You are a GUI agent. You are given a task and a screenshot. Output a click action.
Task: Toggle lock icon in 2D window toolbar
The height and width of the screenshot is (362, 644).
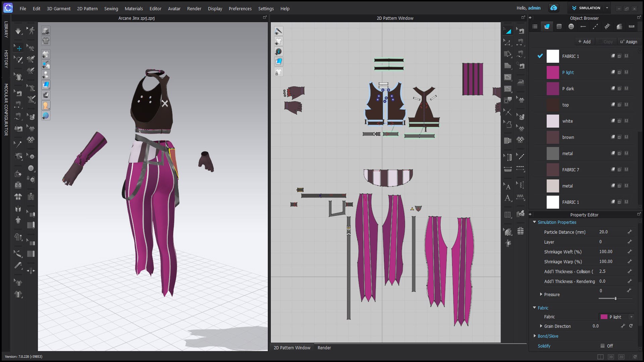(278, 72)
